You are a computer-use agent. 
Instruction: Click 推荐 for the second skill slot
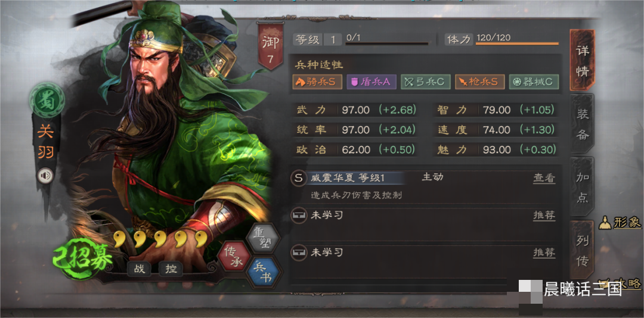544,215
